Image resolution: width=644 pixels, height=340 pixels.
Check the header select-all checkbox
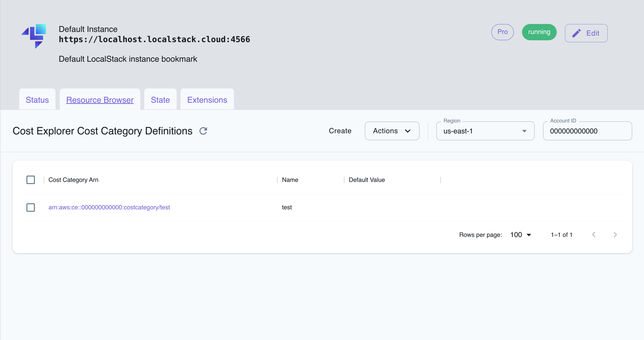(x=31, y=180)
